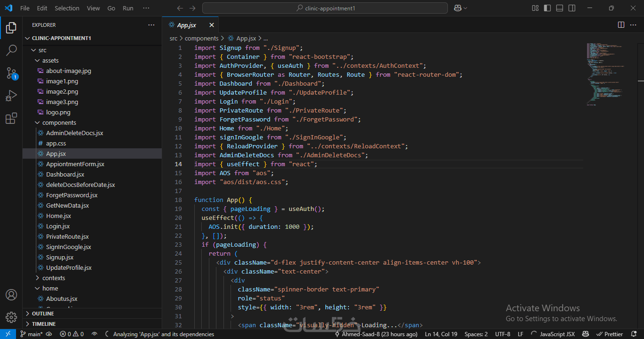This screenshot has height=339, width=644.
Task: Open the Explorer view in the activity bar
Action: tap(11, 28)
